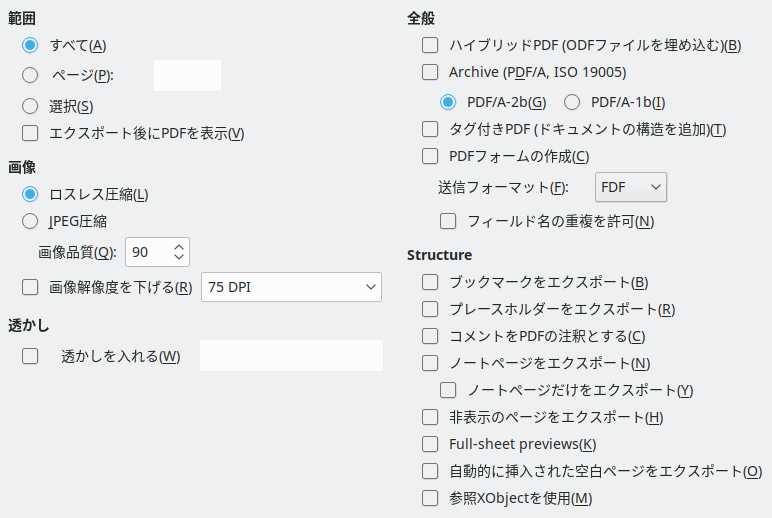Enable フィールド名の重複を許可 checkbox
772x518 pixels.
pyautogui.click(x=448, y=222)
